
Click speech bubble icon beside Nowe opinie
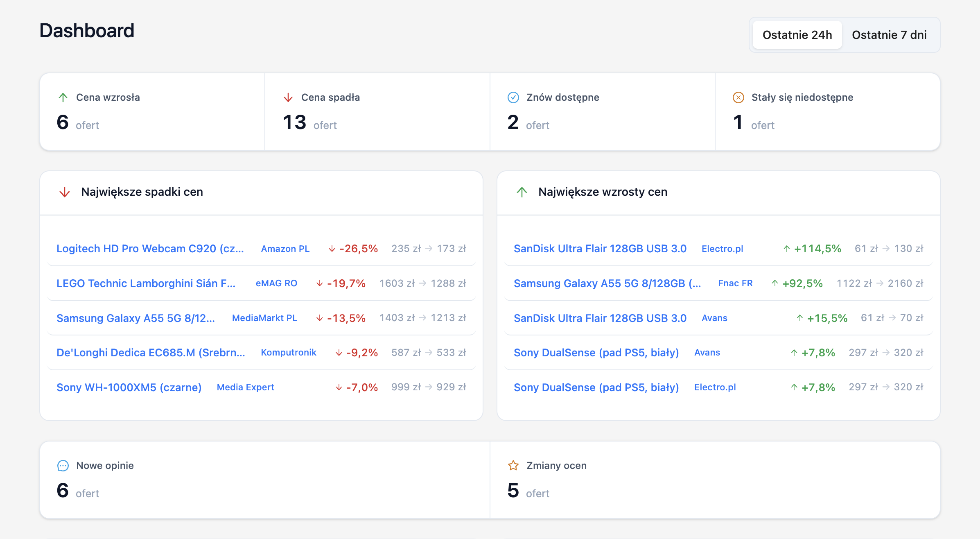(63, 466)
